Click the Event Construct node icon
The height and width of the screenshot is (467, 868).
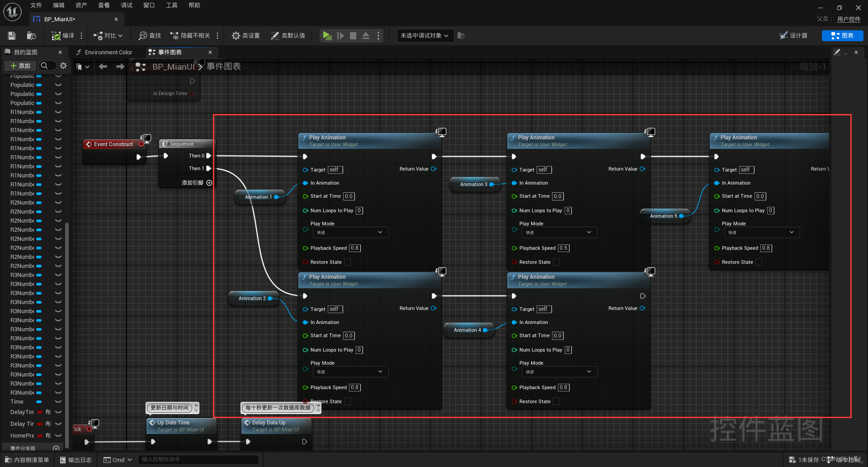(x=89, y=144)
